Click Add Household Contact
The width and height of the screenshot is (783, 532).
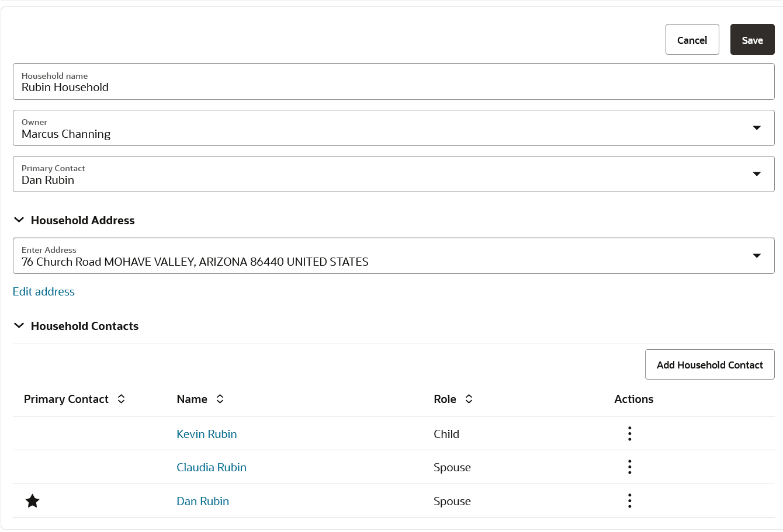tap(709, 364)
